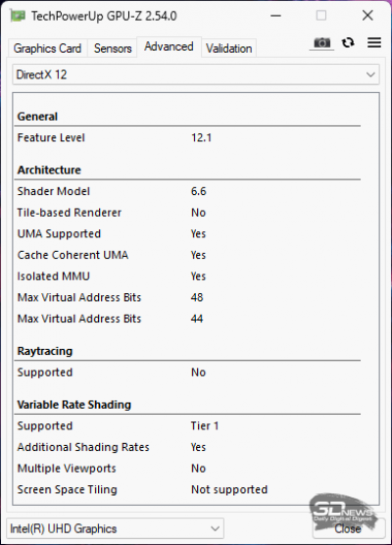Open the hamburger menu icon
392x545 pixels.
[x=374, y=42]
